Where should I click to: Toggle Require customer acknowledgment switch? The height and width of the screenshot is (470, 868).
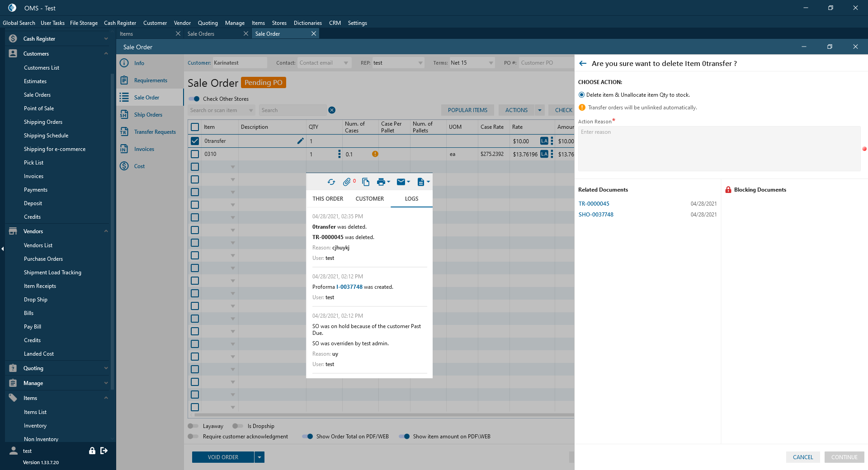[193, 437]
